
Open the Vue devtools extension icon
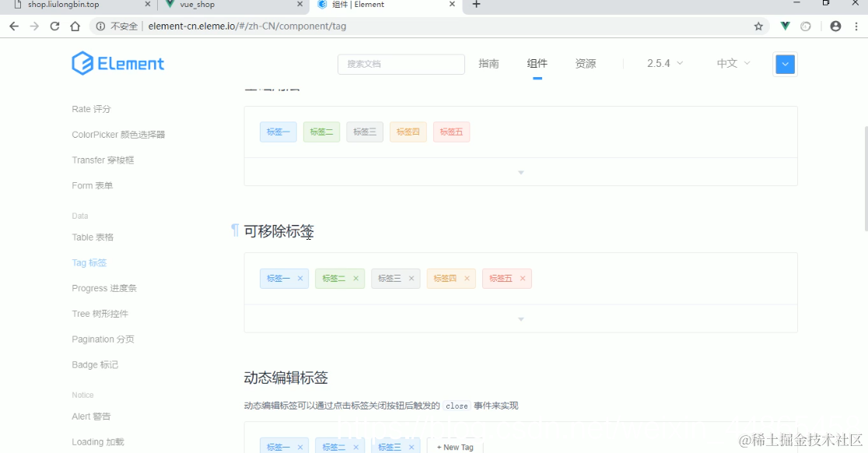tap(784, 26)
